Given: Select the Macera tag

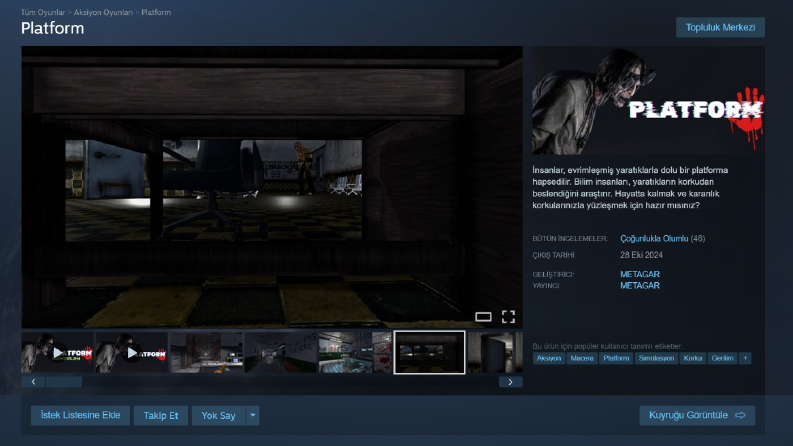Looking at the screenshot, I should click(582, 358).
